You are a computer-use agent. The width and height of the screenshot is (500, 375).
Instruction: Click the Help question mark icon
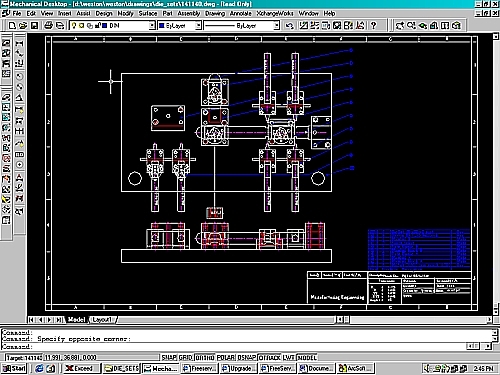click(374, 26)
